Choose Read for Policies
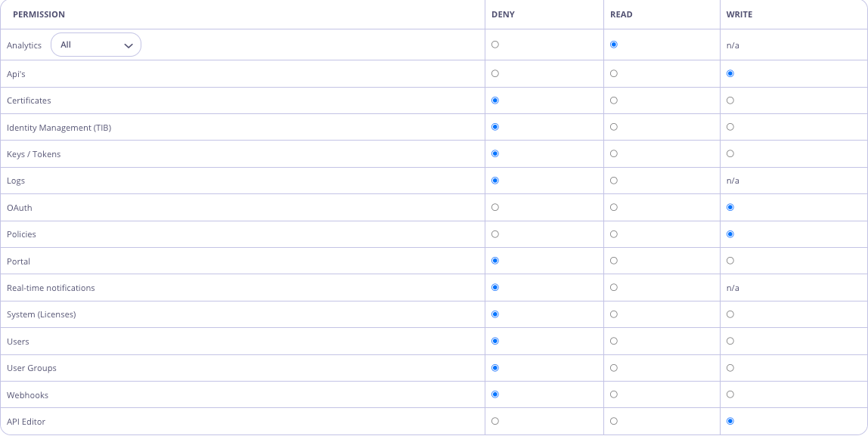 [613, 234]
